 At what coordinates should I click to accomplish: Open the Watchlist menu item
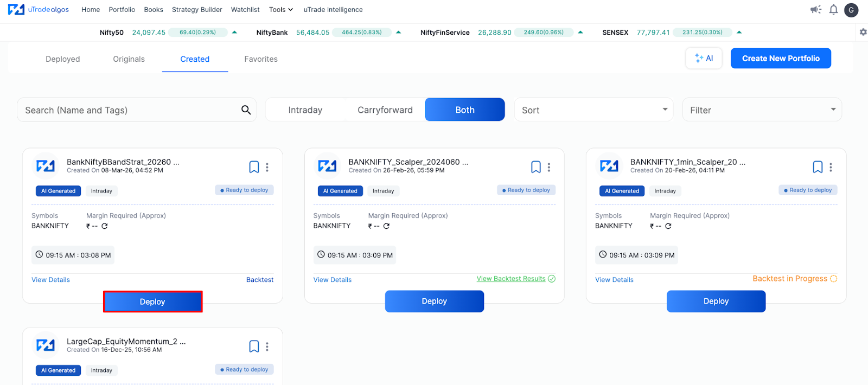point(245,10)
